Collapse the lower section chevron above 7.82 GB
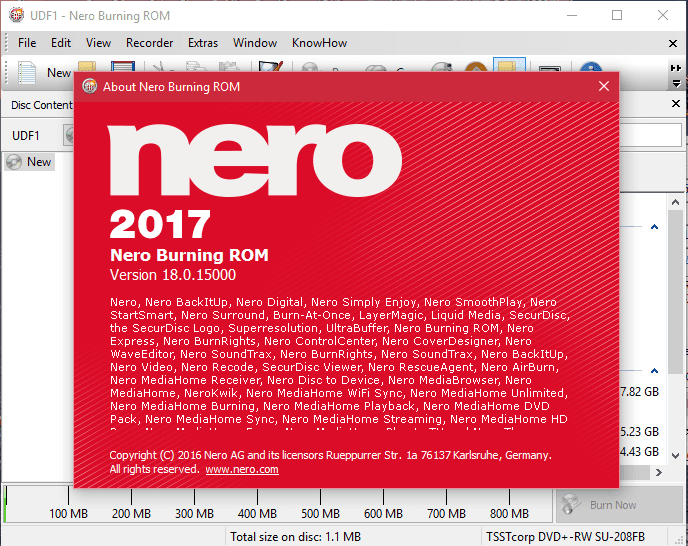 [x=654, y=371]
